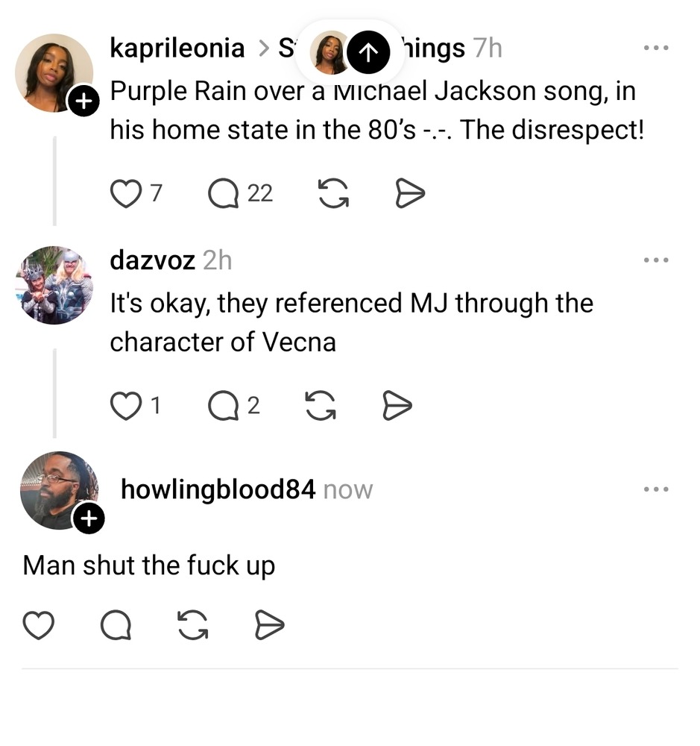Repost howlingblood84's reply

point(193,625)
